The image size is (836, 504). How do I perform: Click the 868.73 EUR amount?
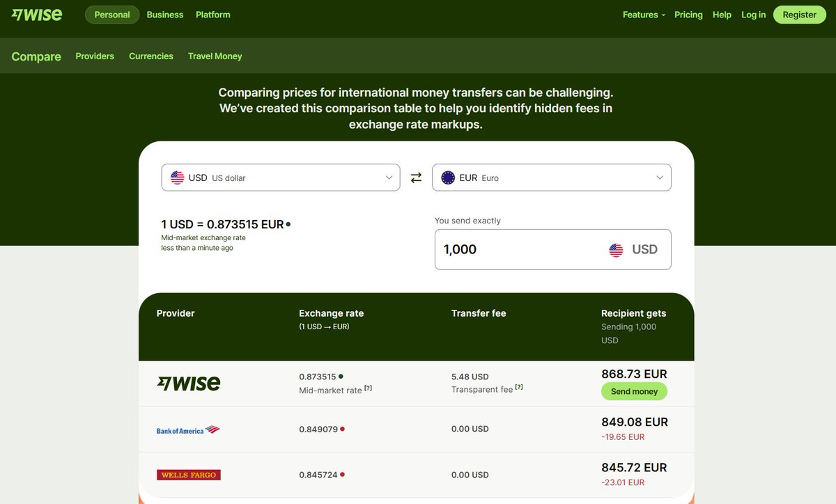point(634,374)
